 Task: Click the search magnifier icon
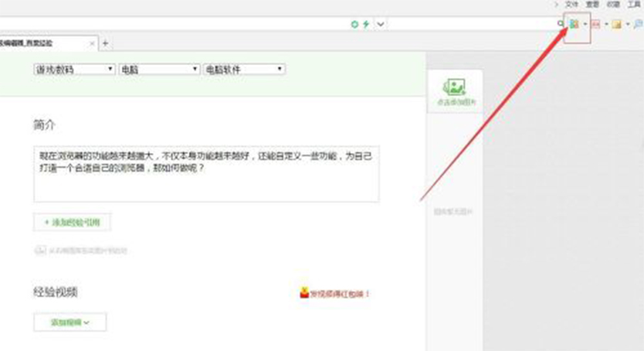click(561, 24)
